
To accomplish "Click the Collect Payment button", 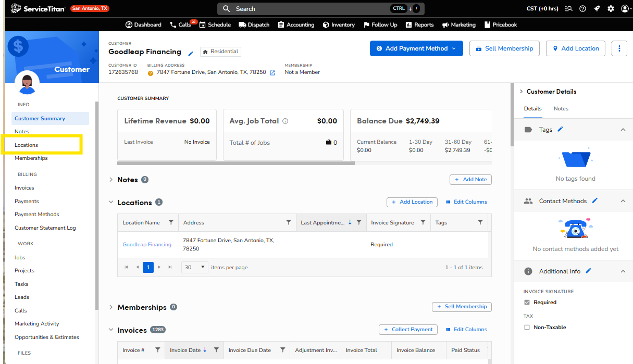I will (408, 330).
